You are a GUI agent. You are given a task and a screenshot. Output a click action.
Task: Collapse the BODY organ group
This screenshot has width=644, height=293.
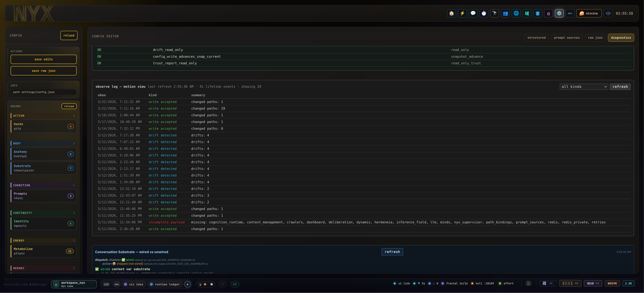coord(43,143)
